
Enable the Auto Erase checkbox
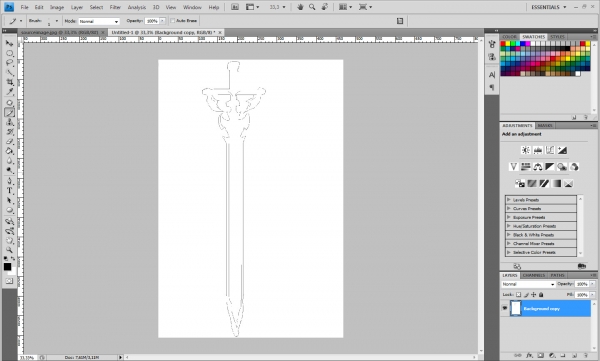coord(173,21)
